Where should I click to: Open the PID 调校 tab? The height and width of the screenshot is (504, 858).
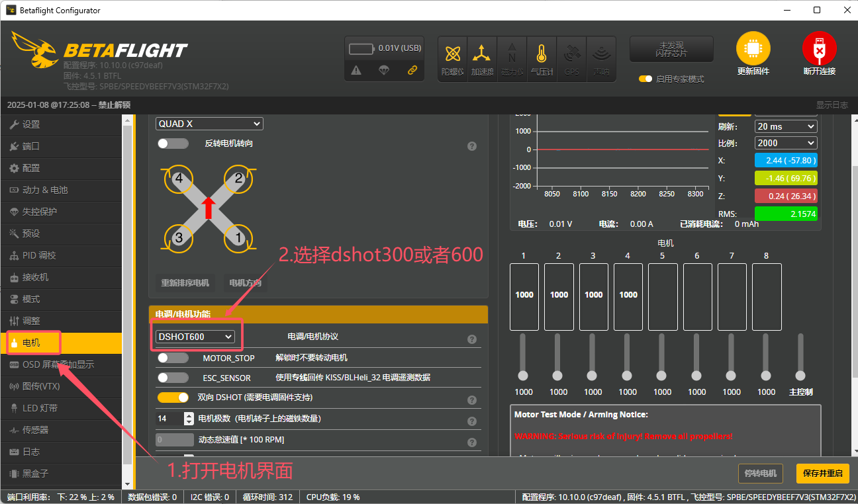point(61,255)
